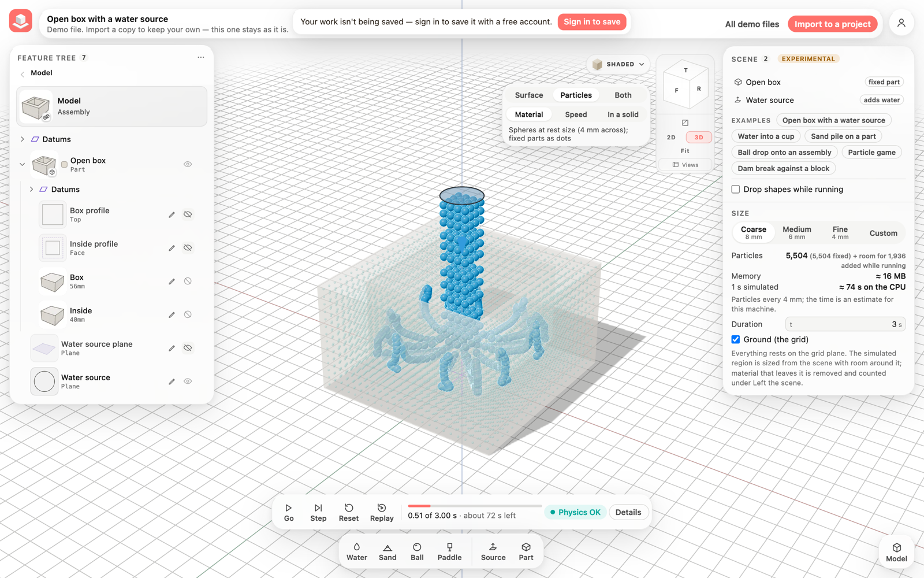Screen dimensions: 924x578
Task: Reset the simulation
Action: coord(349,513)
